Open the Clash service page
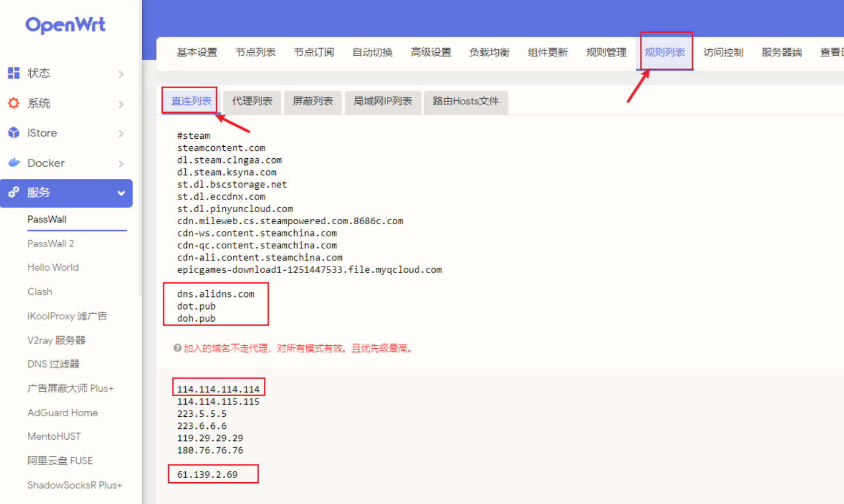844x504 pixels. point(40,291)
